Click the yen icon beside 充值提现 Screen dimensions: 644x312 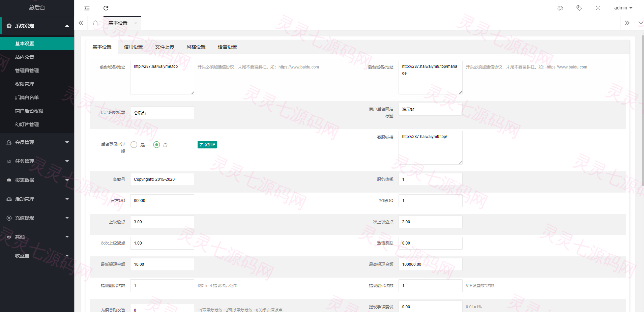[x=9, y=218]
